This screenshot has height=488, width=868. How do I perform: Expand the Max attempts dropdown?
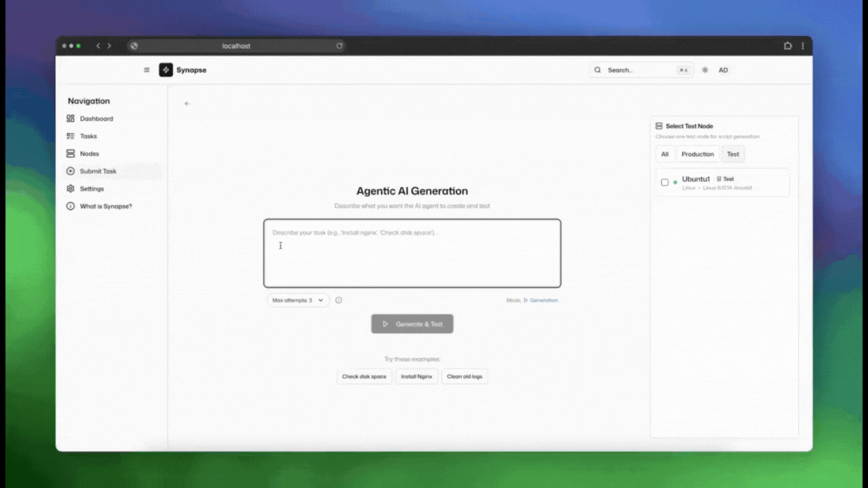298,300
